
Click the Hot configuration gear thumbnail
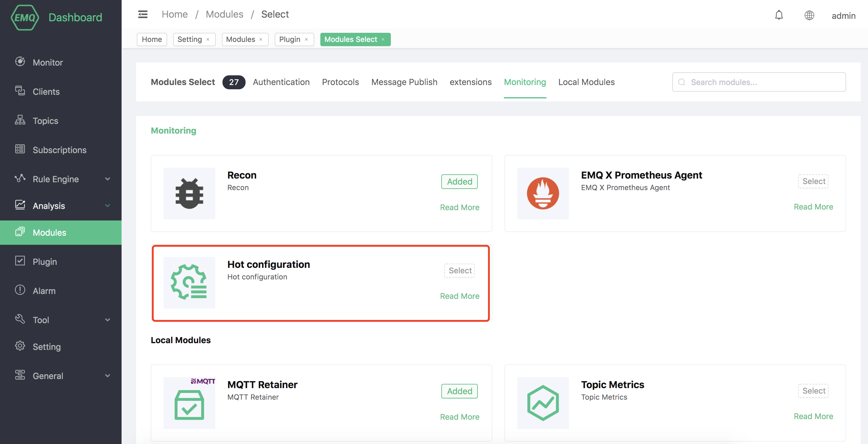pos(189,283)
